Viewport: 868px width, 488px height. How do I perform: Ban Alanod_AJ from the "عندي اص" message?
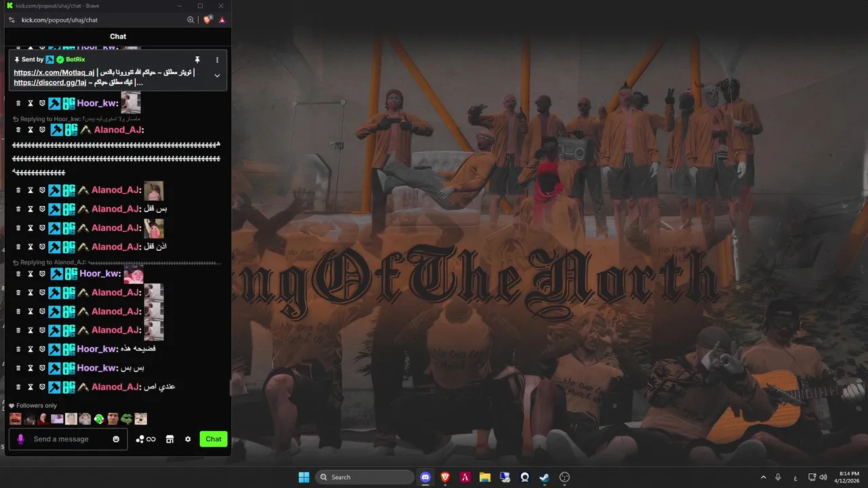42,387
